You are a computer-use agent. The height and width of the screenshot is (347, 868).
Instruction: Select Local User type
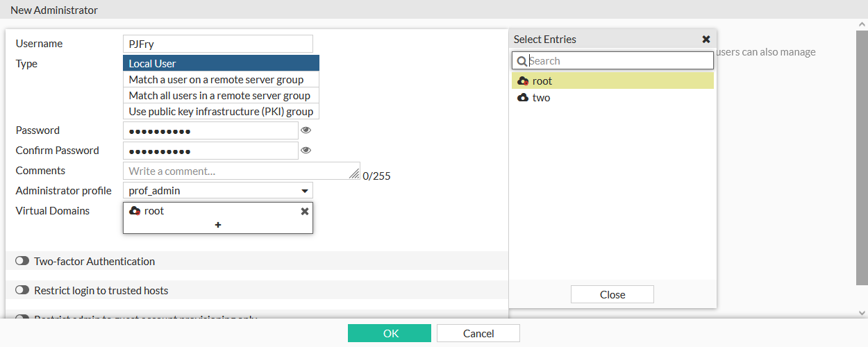point(221,64)
